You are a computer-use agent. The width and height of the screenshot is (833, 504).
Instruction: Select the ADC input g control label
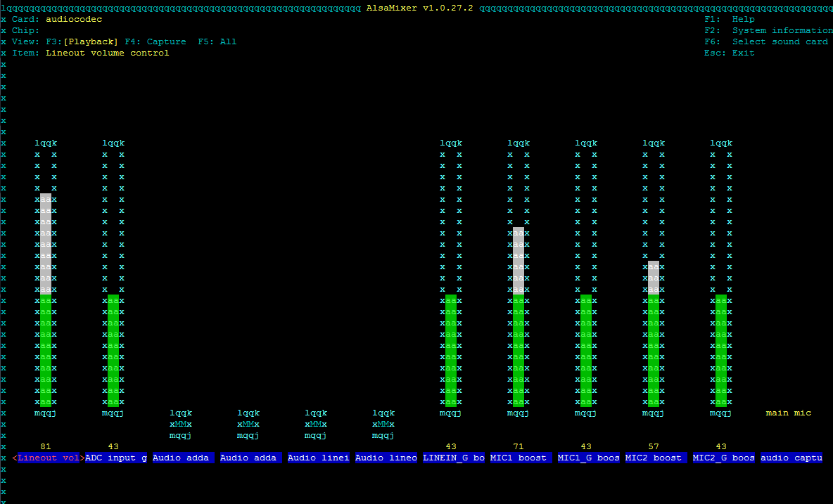[116, 458]
